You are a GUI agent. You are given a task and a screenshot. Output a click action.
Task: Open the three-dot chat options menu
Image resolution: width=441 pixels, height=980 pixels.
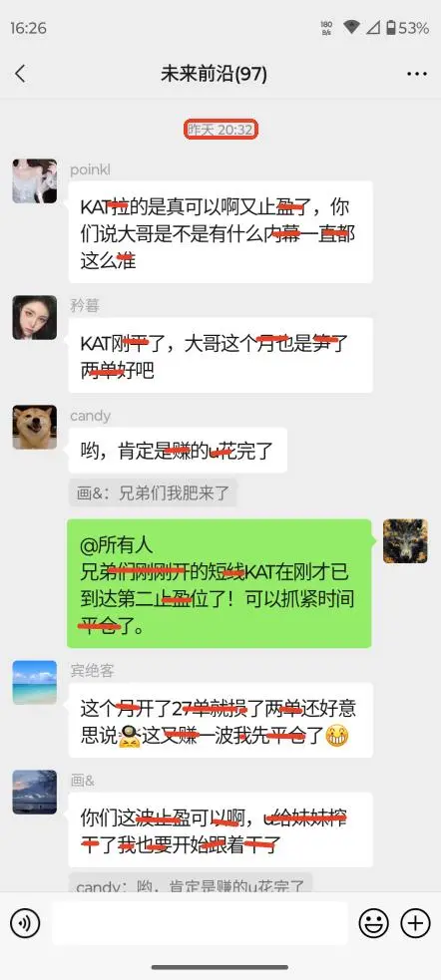point(417,74)
